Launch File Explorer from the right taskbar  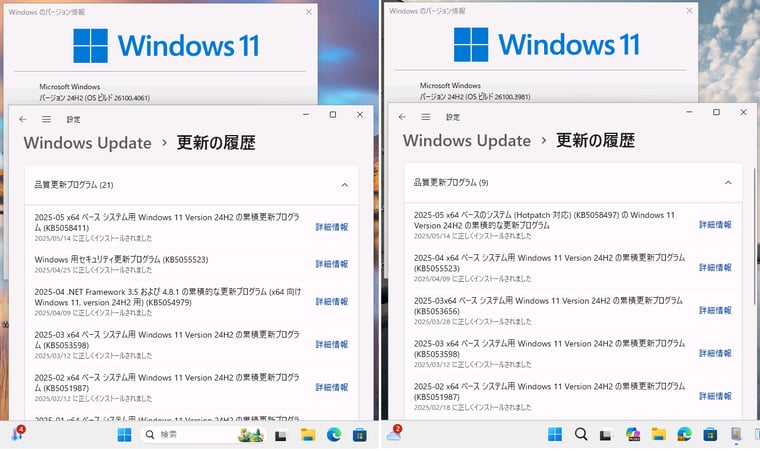(x=659, y=434)
